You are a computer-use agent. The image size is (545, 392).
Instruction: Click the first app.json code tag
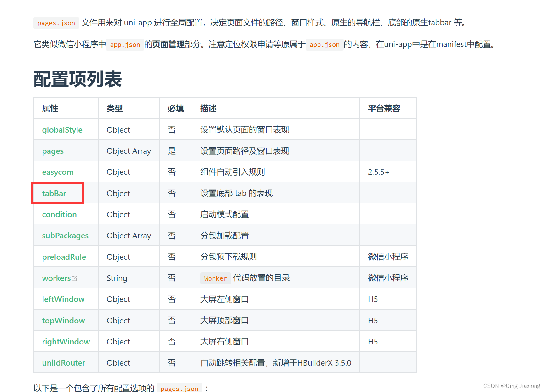(x=125, y=45)
